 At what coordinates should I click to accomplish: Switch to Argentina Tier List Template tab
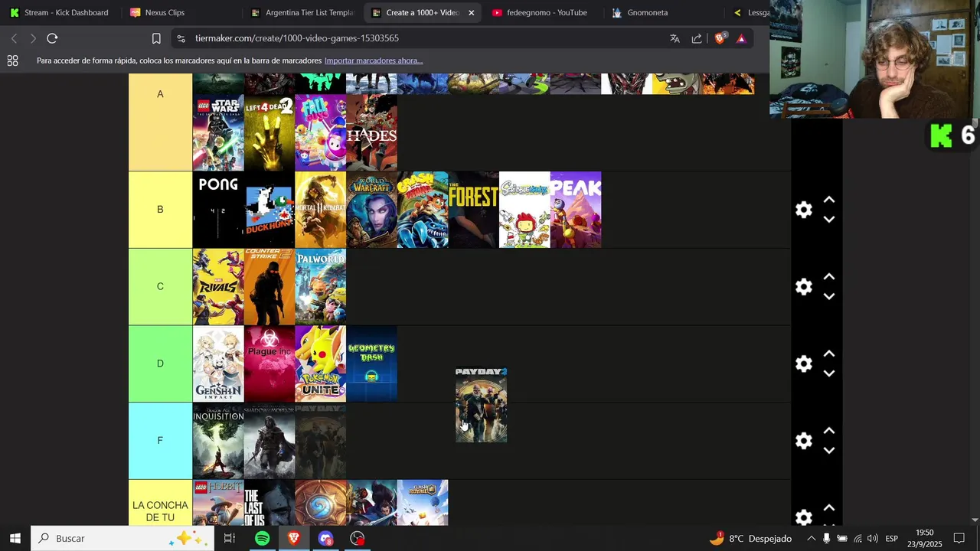click(x=303, y=12)
